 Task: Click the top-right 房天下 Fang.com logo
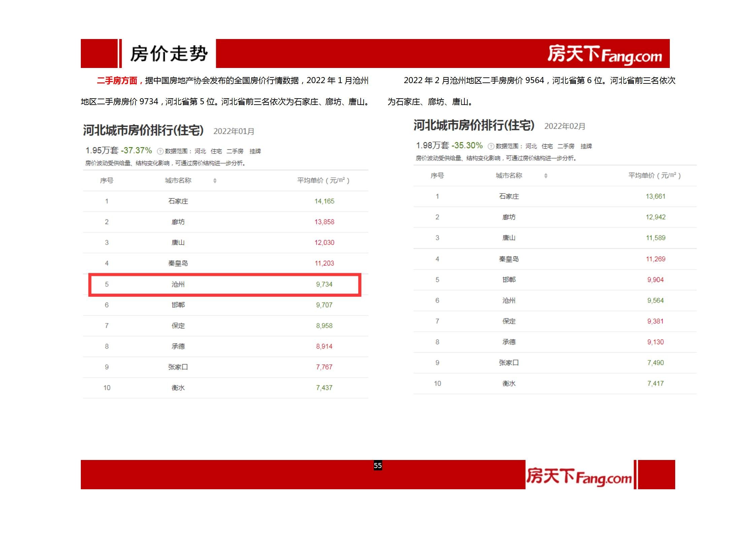point(605,55)
